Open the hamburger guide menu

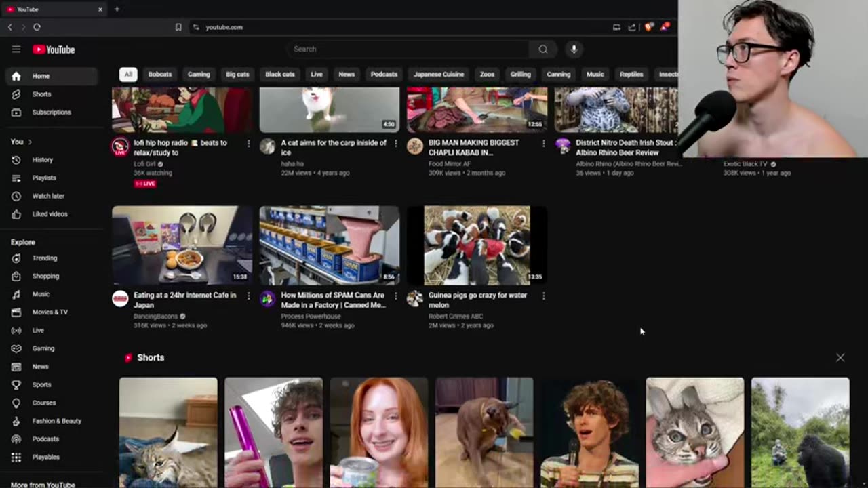[x=16, y=49]
